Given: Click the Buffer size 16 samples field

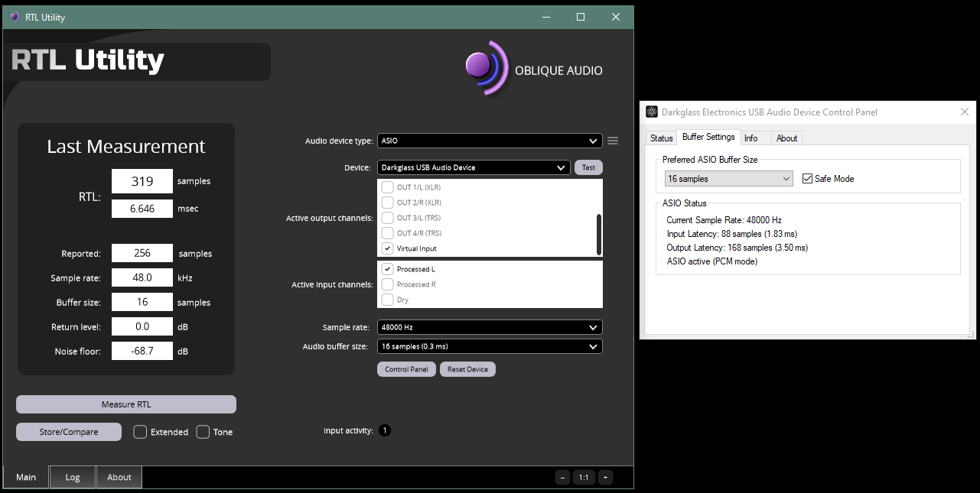Looking at the screenshot, I should 142,302.
